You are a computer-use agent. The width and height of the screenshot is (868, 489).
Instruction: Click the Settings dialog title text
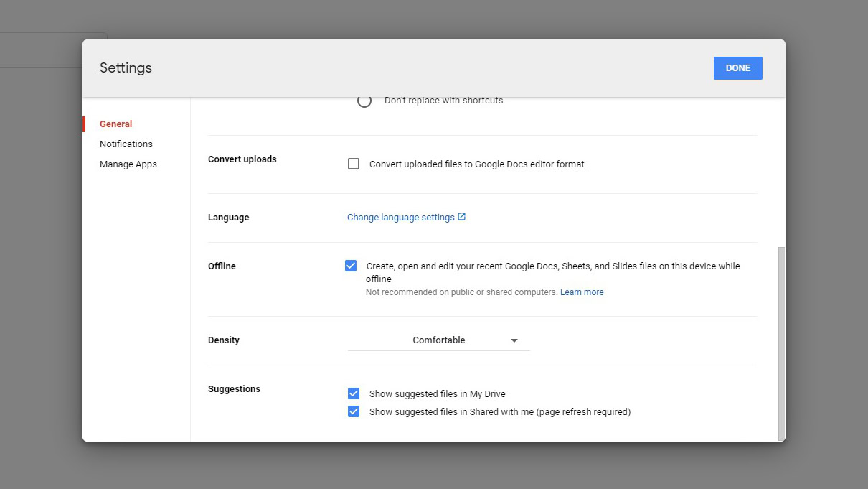[126, 68]
